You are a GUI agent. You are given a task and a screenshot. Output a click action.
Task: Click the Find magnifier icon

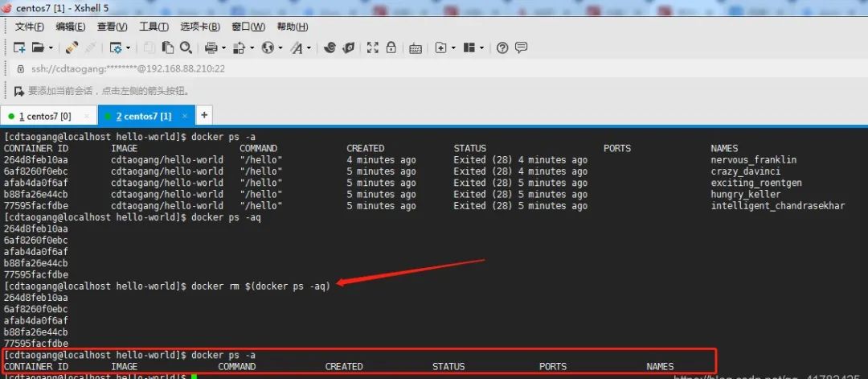pyautogui.click(x=186, y=47)
